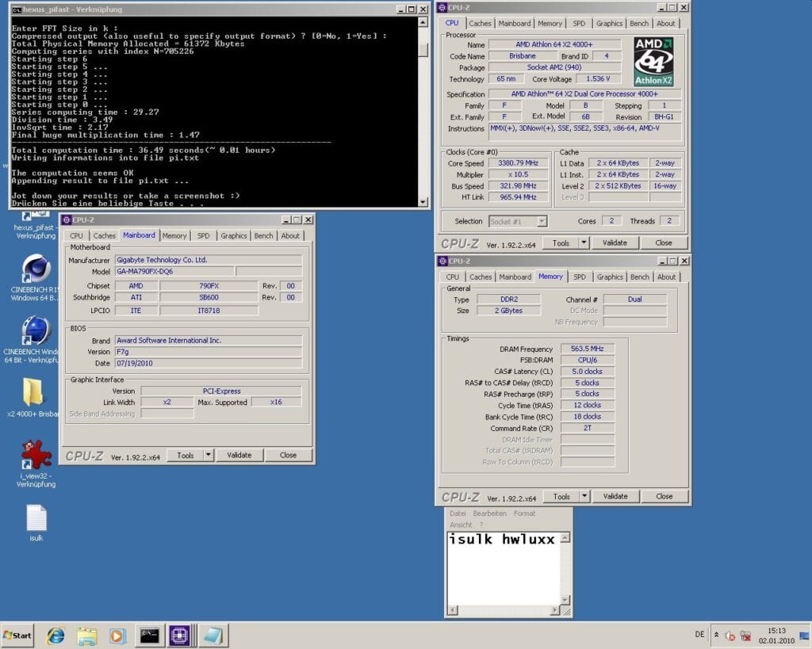This screenshot has width=812, height=649.
Task: Click the BIOS Date field 07/19/2010
Action: [x=209, y=363]
